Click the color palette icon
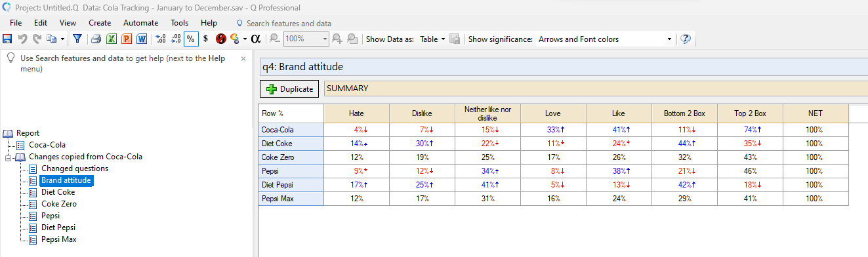 tap(234, 39)
